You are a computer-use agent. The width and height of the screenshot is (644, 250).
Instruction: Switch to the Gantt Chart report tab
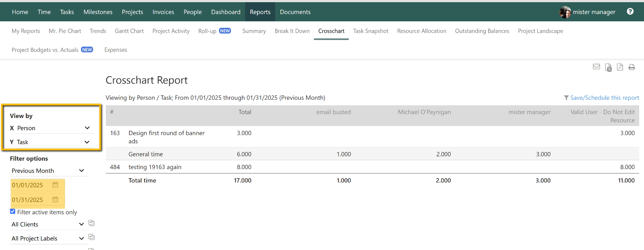129,31
